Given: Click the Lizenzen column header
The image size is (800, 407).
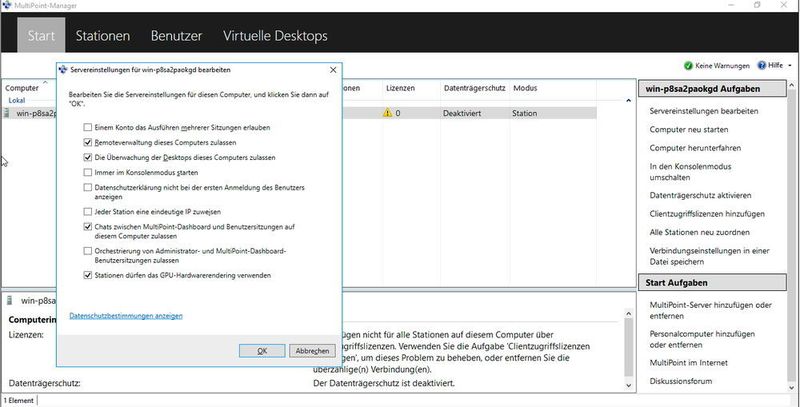Looking at the screenshot, I should point(401,88).
